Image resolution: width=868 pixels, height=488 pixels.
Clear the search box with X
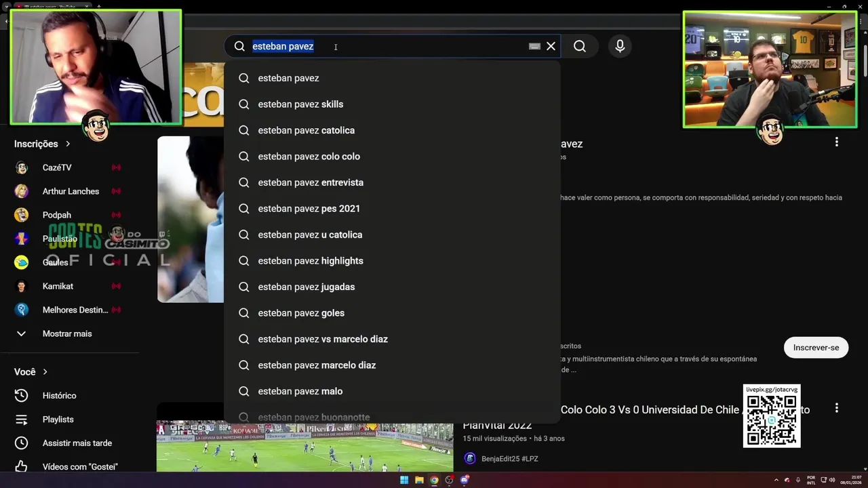551,46
